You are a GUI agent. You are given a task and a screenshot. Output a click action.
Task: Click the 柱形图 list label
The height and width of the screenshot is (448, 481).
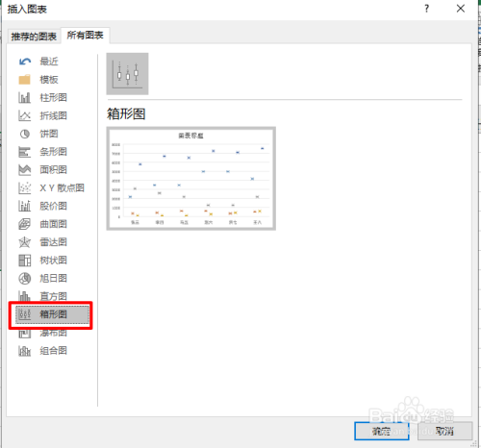53,97
